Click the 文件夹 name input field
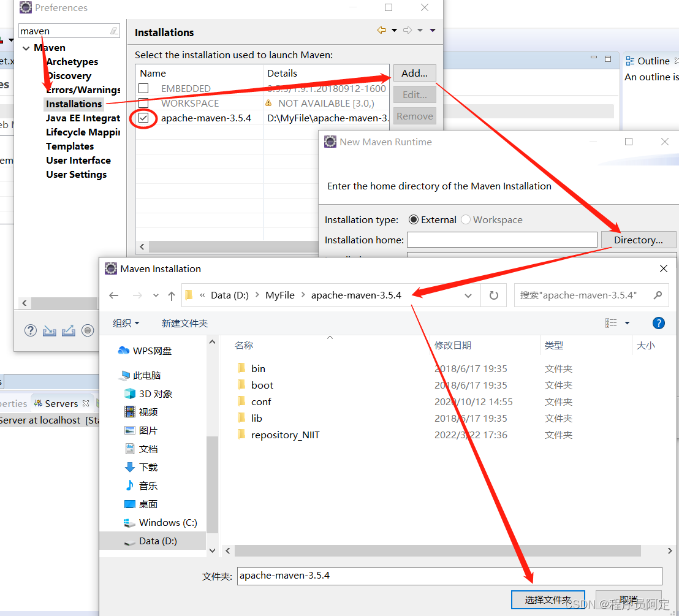 [449, 576]
